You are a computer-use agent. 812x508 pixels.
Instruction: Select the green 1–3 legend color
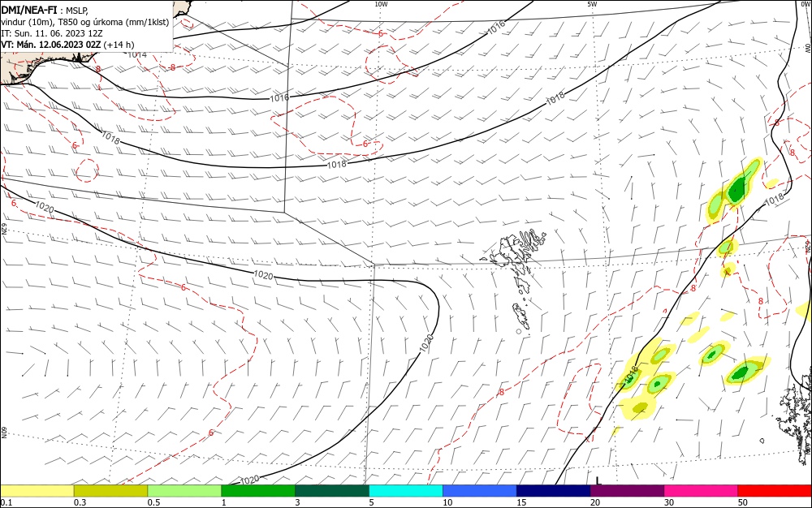pyautogui.click(x=258, y=491)
